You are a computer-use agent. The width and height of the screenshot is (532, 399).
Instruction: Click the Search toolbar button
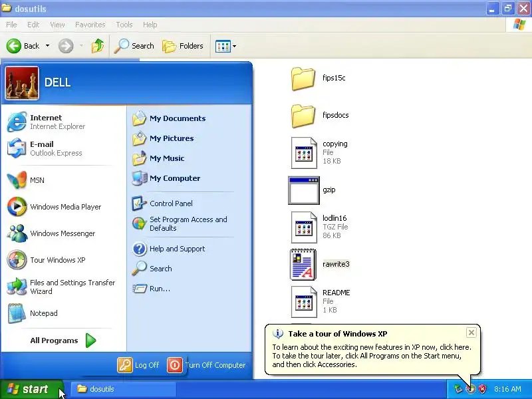tap(134, 46)
